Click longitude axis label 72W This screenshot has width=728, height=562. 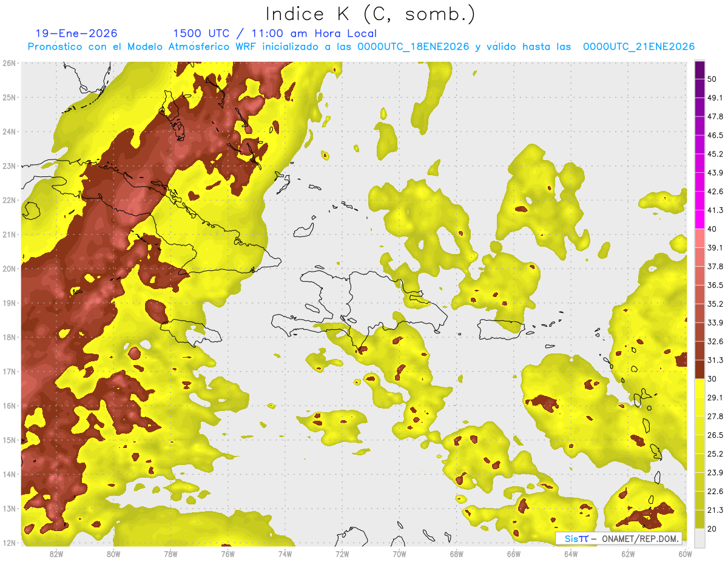click(x=342, y=554)
